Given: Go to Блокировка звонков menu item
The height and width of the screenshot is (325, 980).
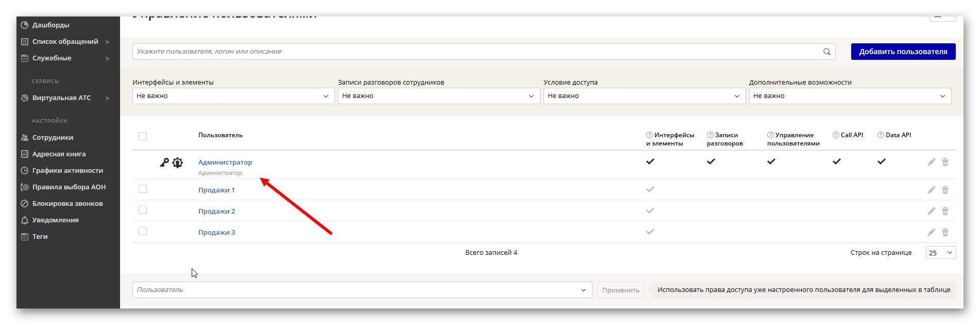Looking at the screenshot, I should click(x=67, y=204).
